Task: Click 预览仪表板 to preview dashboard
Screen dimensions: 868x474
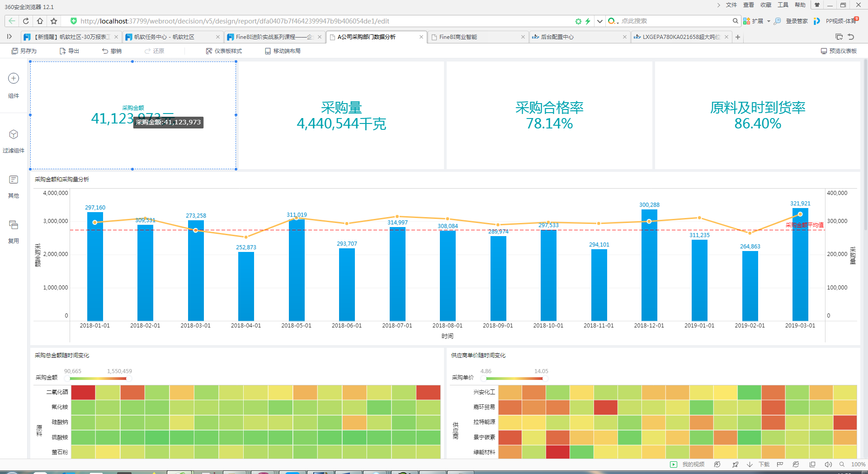Action: (839, 51)
